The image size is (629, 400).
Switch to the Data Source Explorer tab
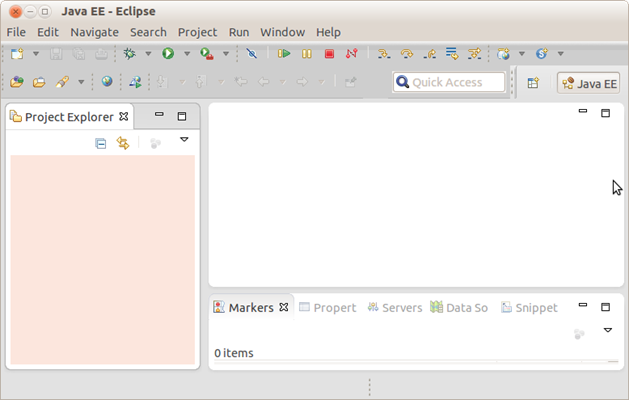tap(459, 308)
